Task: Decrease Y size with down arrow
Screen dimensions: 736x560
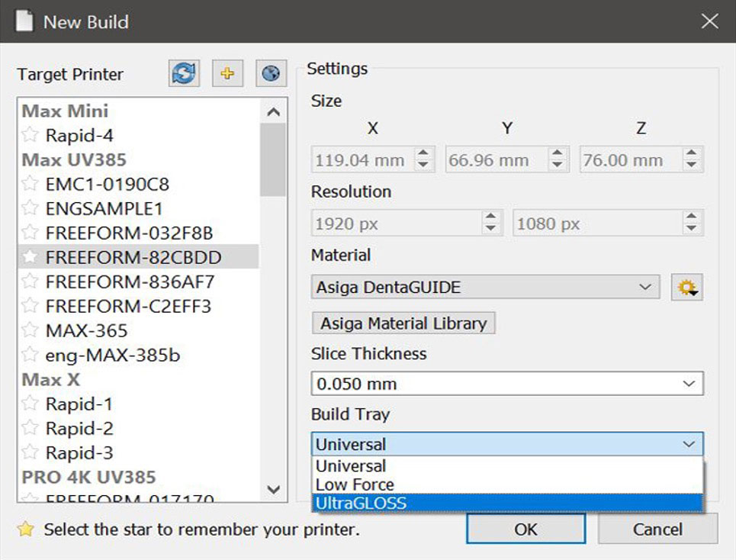Action: point(558,166)
